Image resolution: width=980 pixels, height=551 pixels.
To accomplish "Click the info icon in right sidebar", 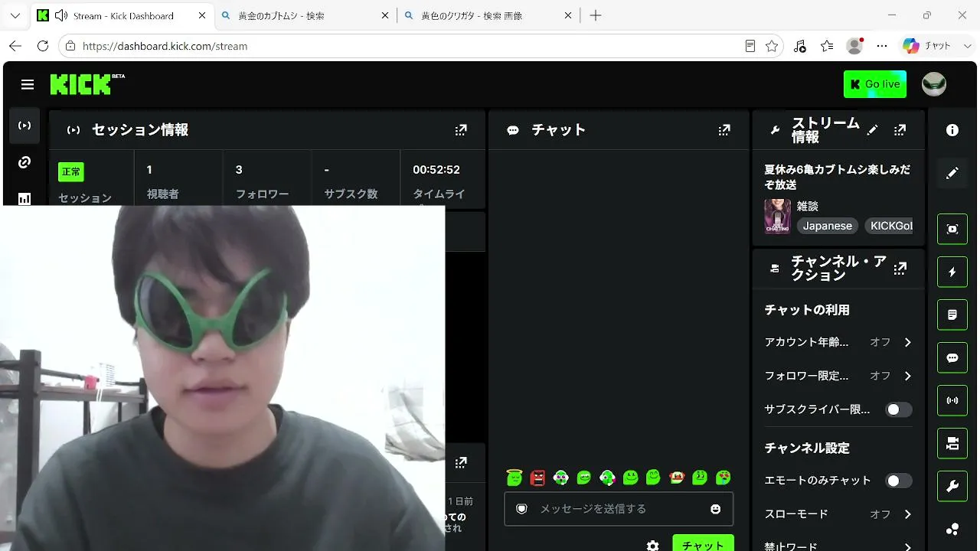I will 952,130.
